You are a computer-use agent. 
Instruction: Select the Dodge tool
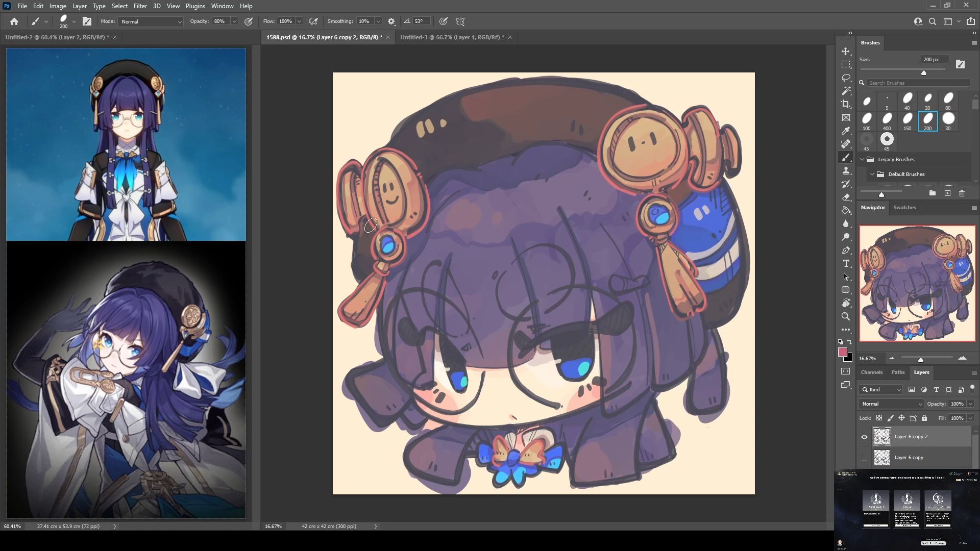(x=846, y=237)
